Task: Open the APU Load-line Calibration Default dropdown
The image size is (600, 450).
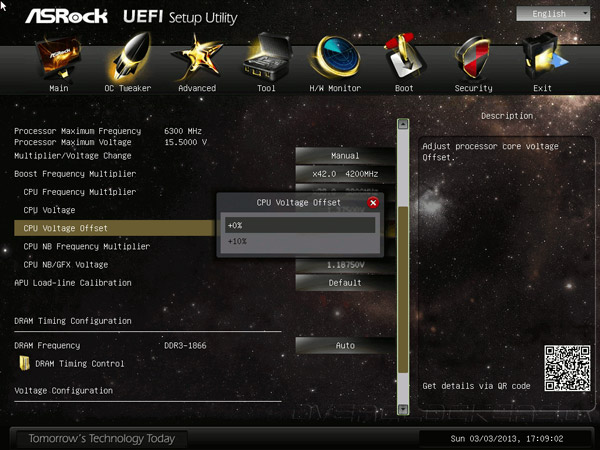Action: 345,283
